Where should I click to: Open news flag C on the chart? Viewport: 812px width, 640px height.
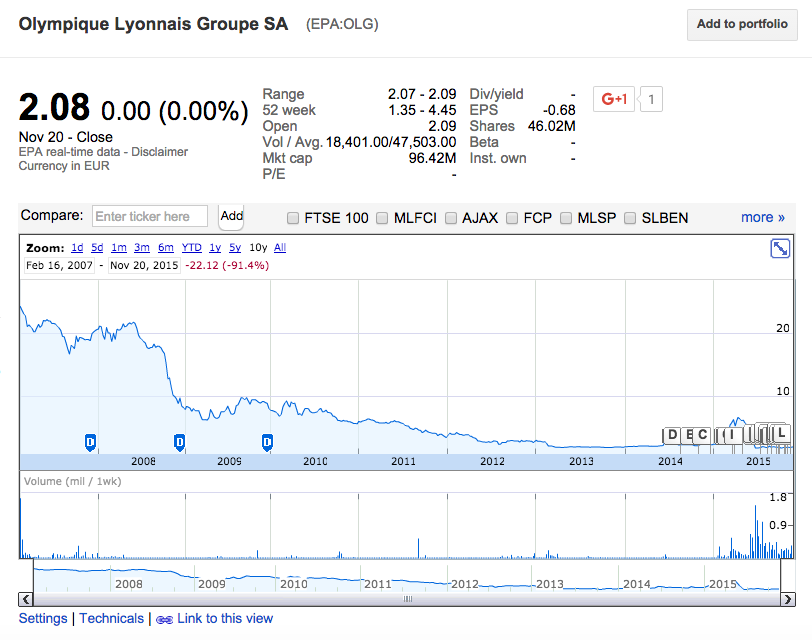pyautogui.click(x=702, y=435)
